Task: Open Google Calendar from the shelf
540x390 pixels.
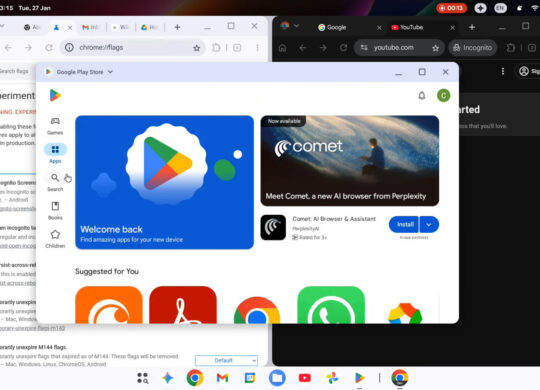Action: point(250,378)
